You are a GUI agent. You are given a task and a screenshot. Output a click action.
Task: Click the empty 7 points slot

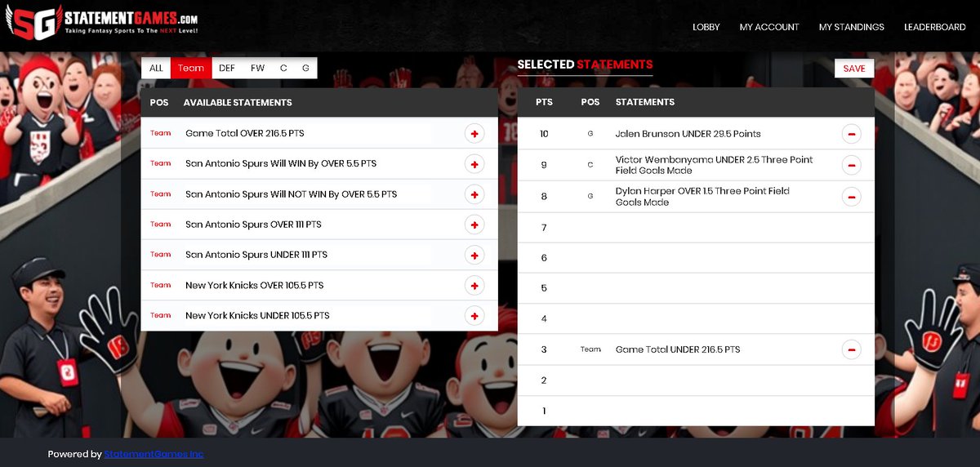point(696,228)
